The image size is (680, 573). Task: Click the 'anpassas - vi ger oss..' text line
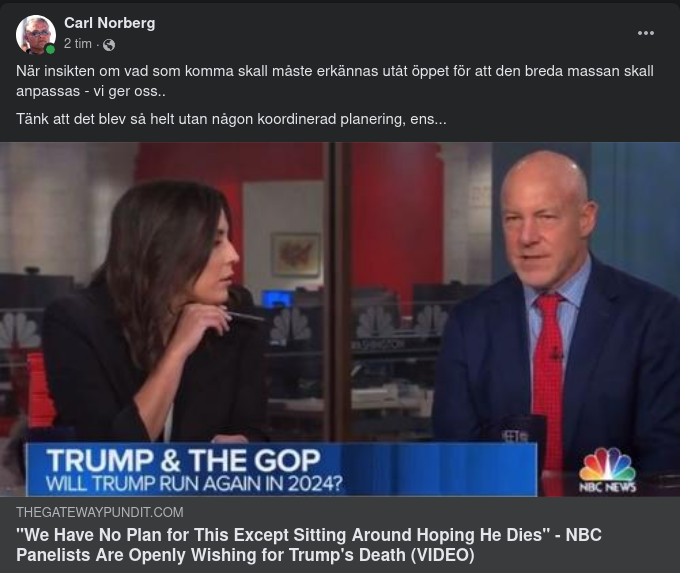[x=91, y=92]
